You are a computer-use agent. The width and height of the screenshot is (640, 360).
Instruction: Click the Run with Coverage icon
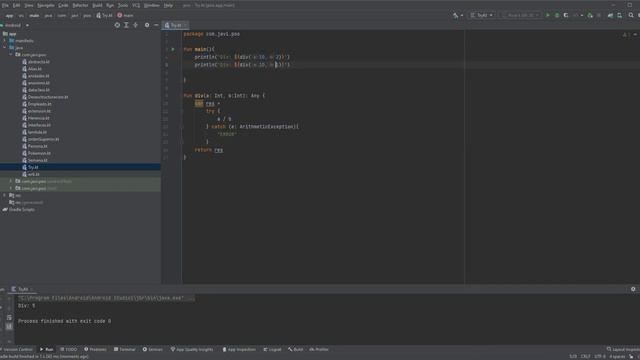566,16
